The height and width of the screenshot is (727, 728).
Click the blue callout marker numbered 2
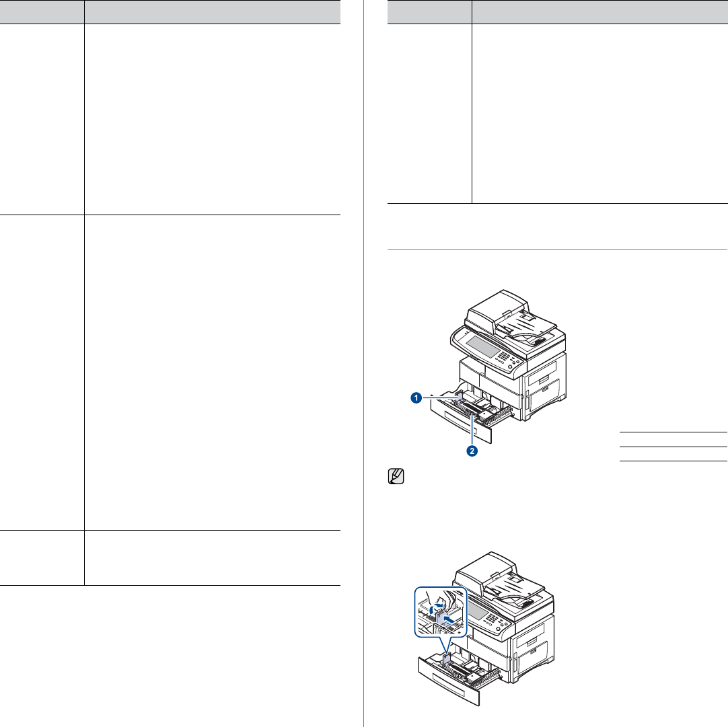pos(472,451)
